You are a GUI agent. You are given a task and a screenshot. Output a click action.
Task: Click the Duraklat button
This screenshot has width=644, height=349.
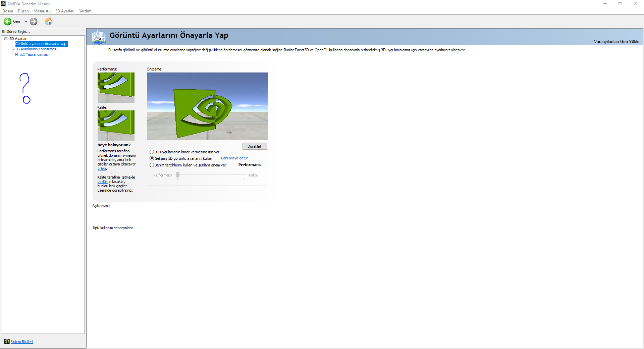coord(255,146)
